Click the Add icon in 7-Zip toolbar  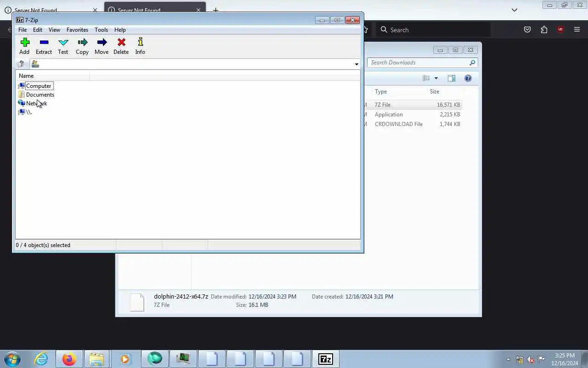[24, 46]
